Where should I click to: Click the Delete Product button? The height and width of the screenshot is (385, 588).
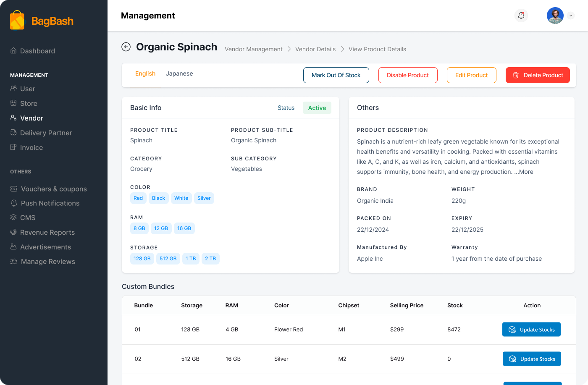pyautogui.click(x=538, y=75)
